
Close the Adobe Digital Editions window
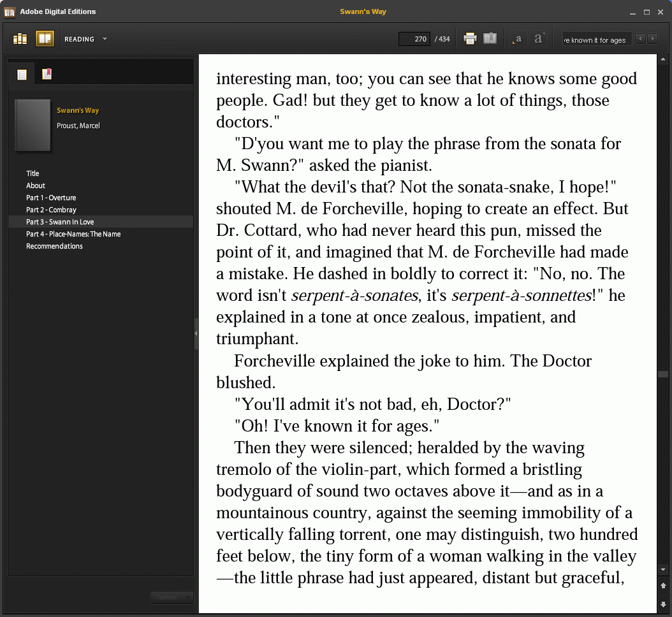tap(661, 12)
